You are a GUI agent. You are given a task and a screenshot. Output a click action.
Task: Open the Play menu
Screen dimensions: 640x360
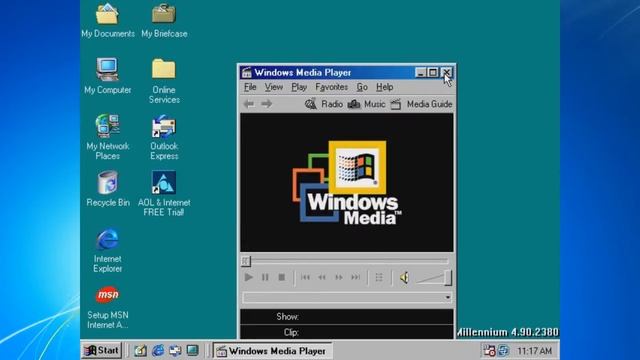coord(299,87)
